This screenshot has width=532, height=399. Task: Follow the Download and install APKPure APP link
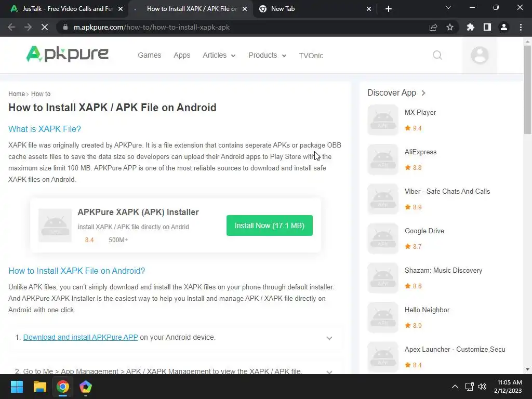81,337
